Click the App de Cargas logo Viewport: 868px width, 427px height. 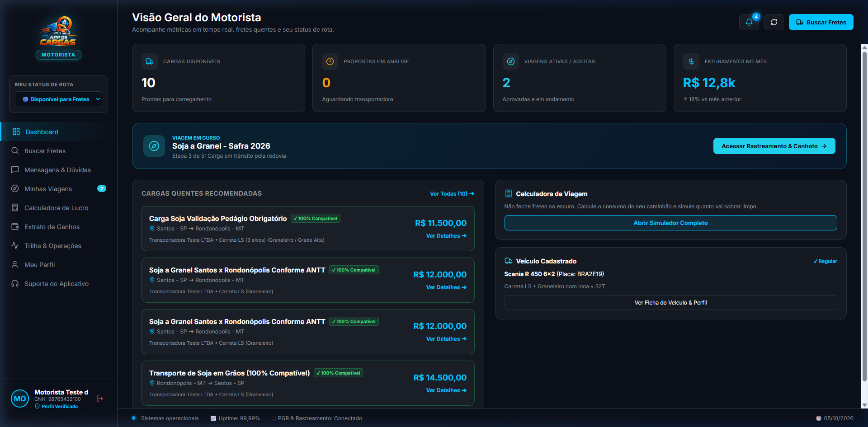click(x=58, y=32)
